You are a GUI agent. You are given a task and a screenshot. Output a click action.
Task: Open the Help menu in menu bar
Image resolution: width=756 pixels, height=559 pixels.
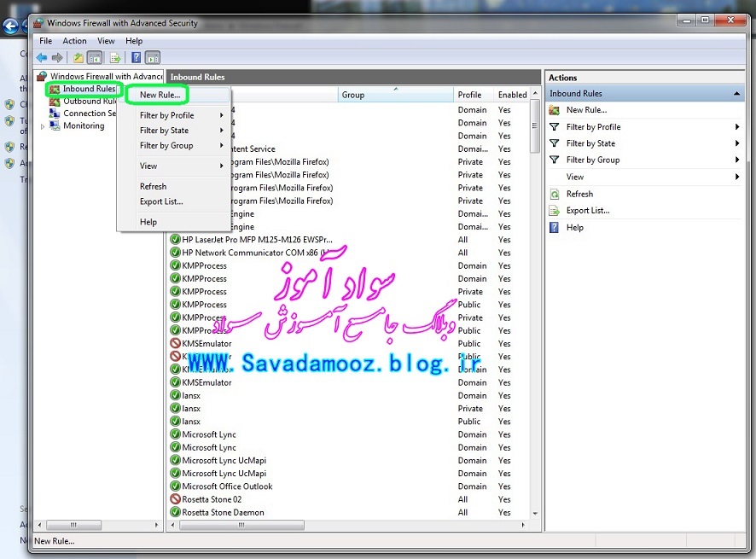point(134,41)
